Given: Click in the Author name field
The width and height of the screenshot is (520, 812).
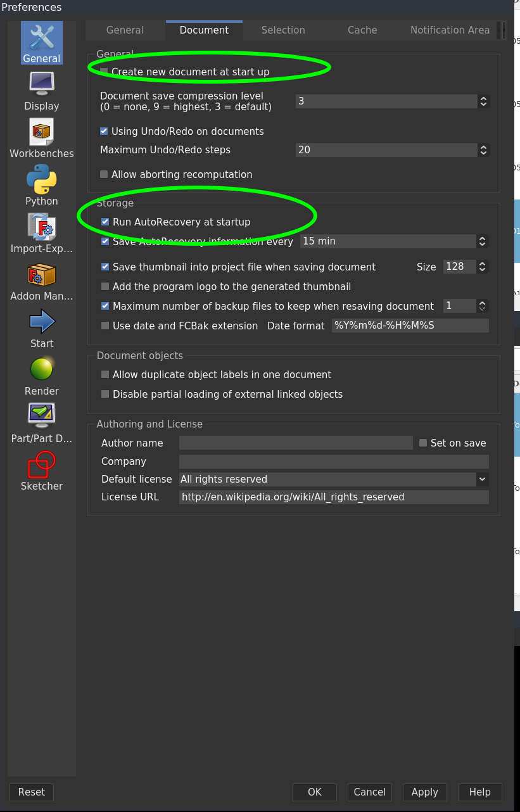Looking at the screenshot, I should pyautogui.click(x=295, y=443).
